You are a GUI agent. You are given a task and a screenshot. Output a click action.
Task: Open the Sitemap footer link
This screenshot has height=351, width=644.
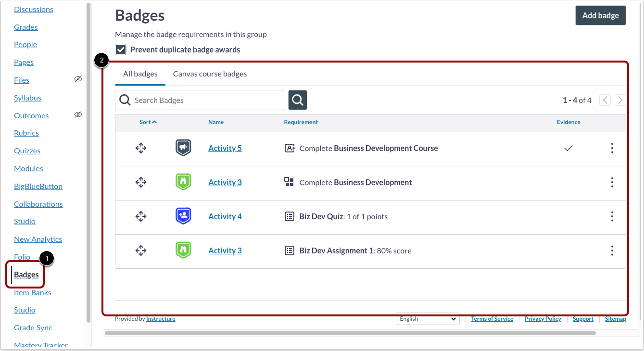coord(616,319)
